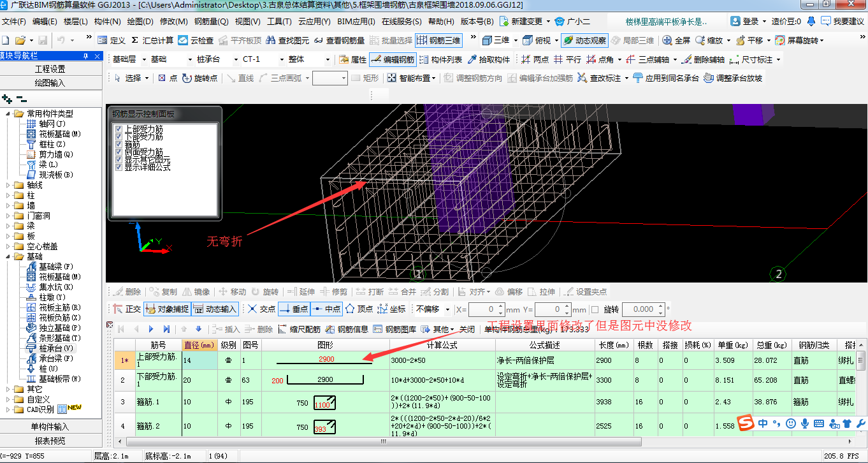
Task: Open 构件(N) menu
Action: pyautogui.click(x=108, y=21)
